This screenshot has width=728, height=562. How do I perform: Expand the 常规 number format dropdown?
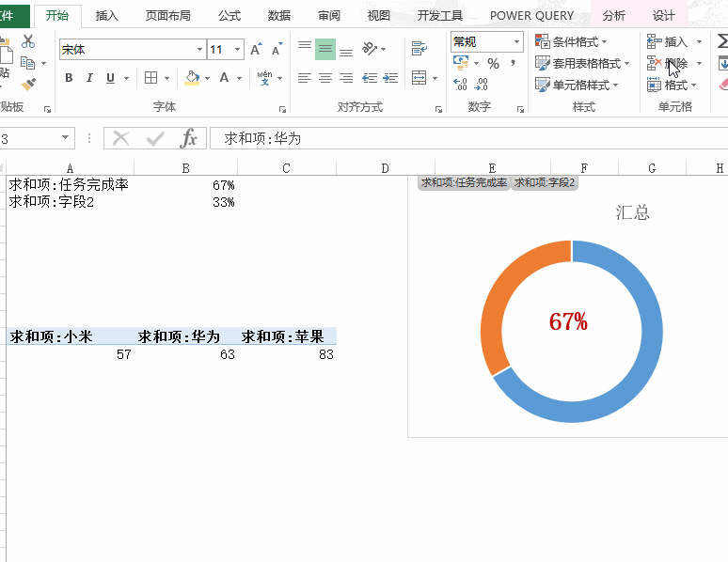point(516,41)
